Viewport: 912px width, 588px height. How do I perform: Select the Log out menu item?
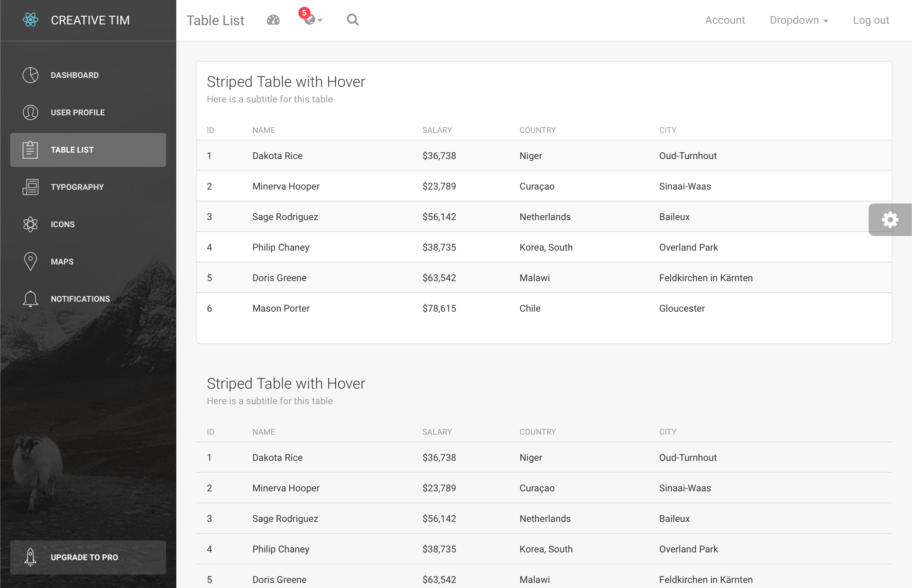[x=871, y=20]
